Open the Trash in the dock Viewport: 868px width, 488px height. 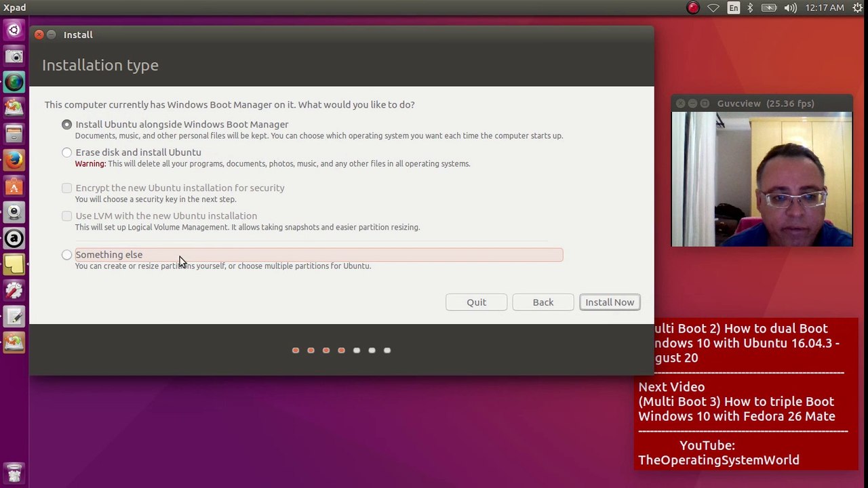click(x=14, y=472)
